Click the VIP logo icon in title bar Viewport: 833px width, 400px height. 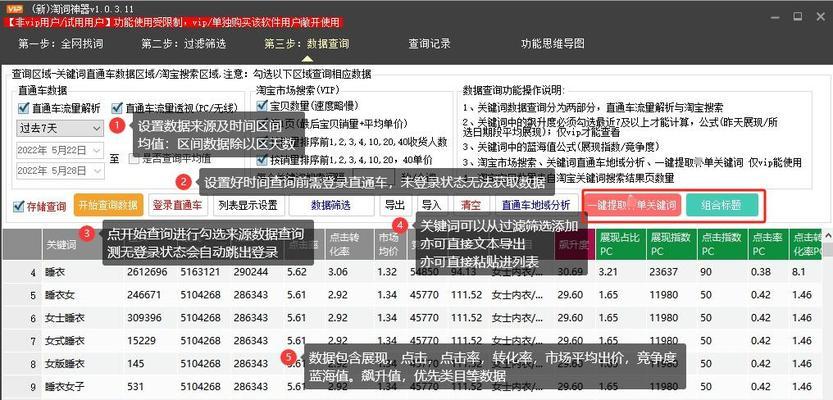15,9
